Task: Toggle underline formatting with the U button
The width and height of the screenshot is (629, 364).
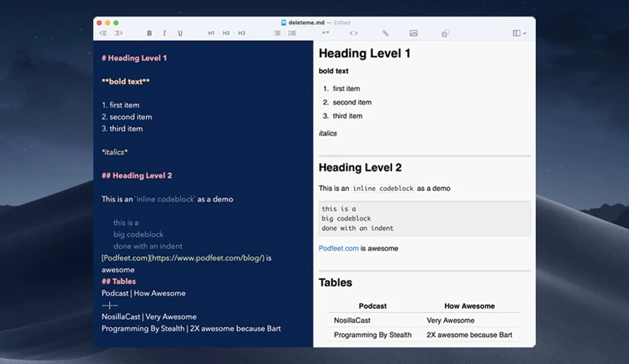Action: pyautogui.click(x=180, y=33)
